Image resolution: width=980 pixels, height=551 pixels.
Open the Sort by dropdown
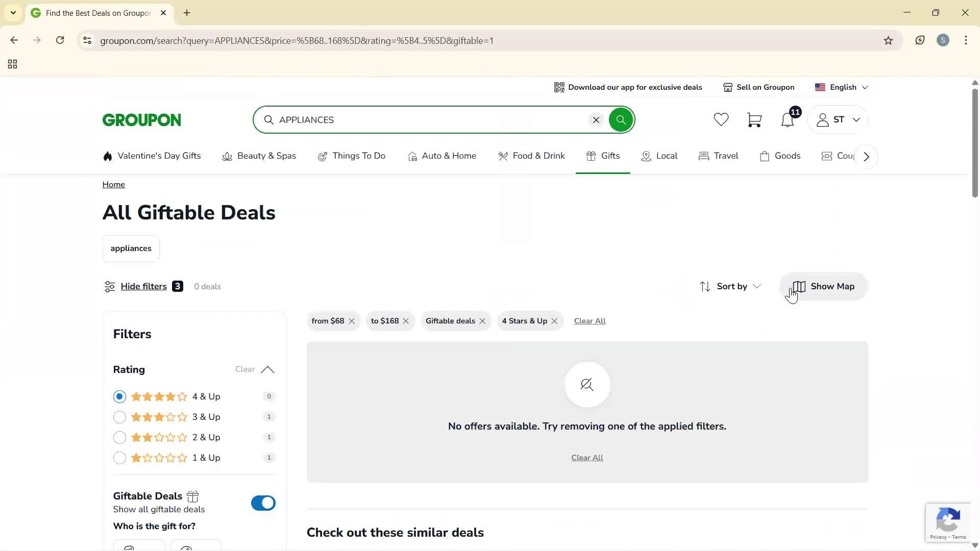(x=730, y=286)
